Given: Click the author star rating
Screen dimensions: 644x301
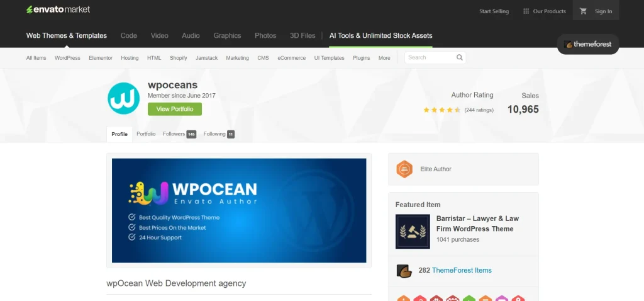Looking at the screenshot, I should pos(442,110).
